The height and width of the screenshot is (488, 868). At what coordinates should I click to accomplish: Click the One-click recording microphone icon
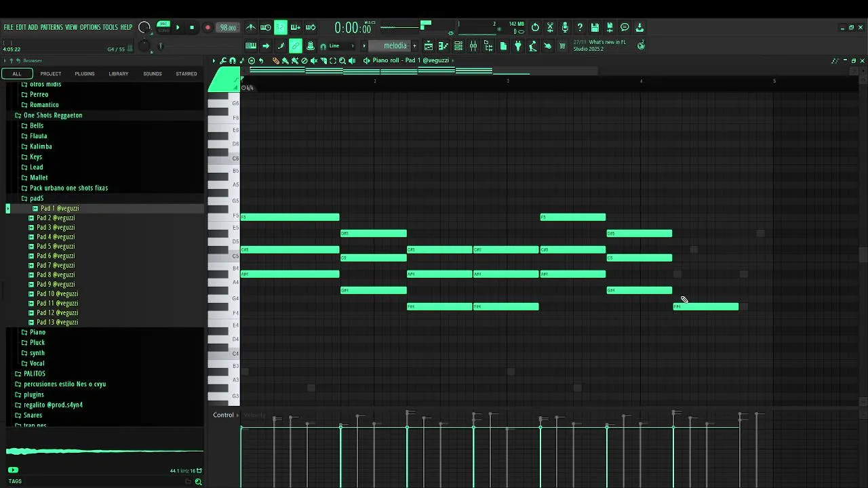(565, 28)
